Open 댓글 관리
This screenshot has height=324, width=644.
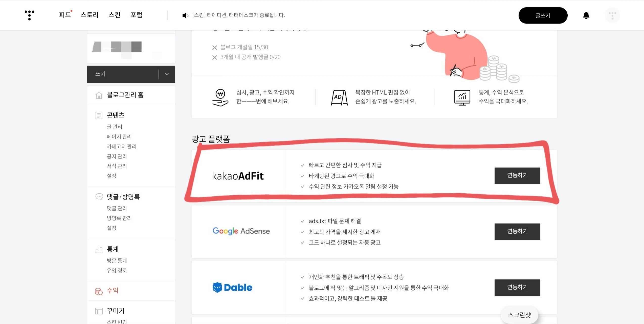[x=117, y=208]
